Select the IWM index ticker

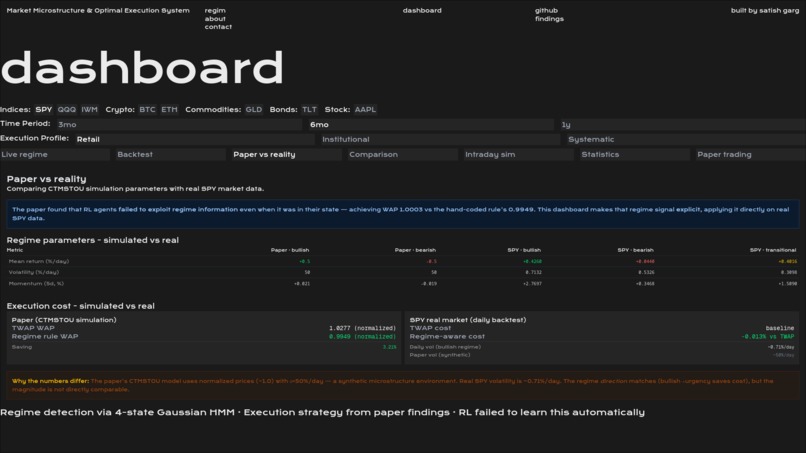click(x=89, y=110)
